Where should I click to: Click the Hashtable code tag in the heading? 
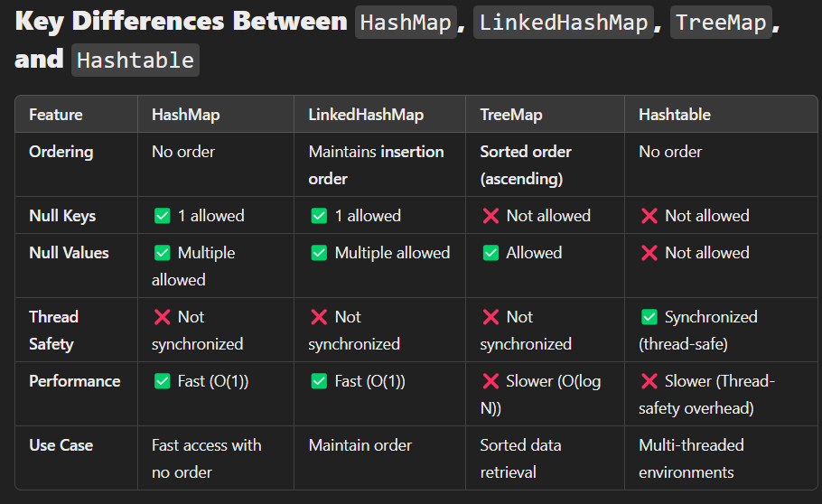[x=135, y=61]
